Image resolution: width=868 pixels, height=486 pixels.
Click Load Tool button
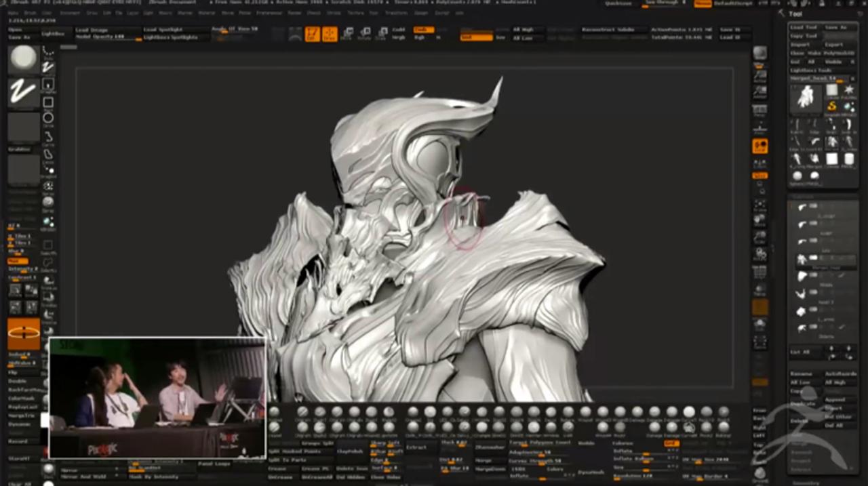tap(804, 27)
